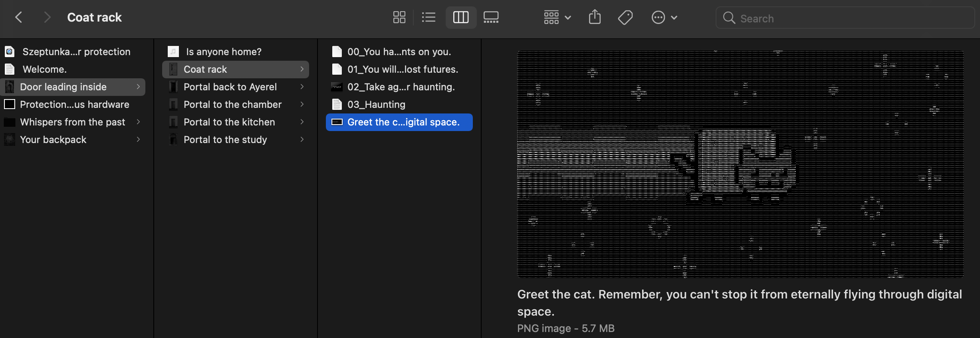Expand the Whispers from the past folder
The height and width of the screenshot is (338, 980).
point(138,122)
